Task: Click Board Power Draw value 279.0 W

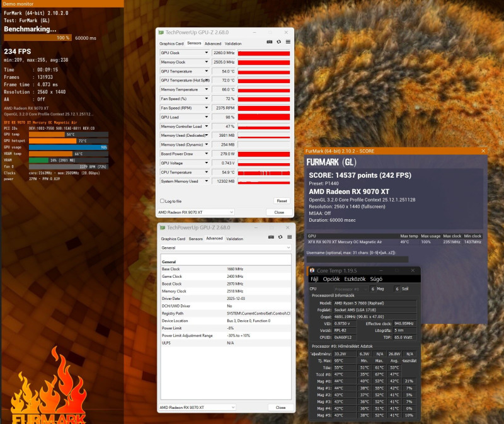Action: point(224,154)
